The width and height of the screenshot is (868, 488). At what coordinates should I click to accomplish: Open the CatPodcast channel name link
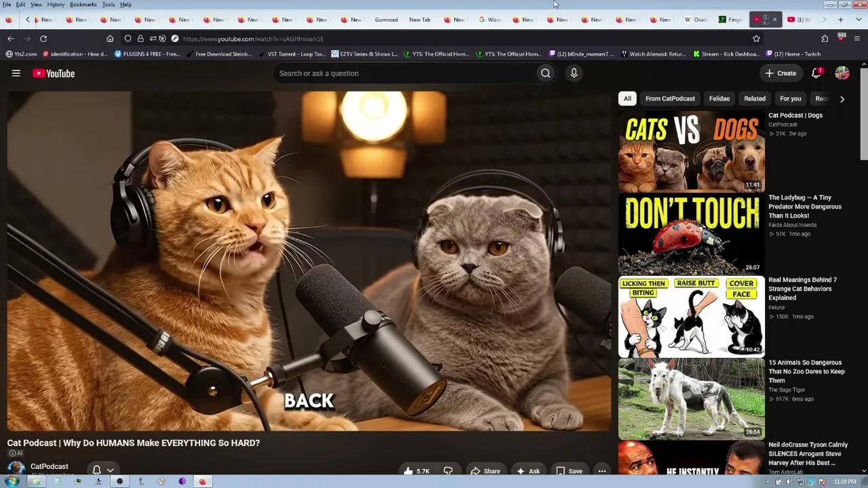[x=50, y=466]
